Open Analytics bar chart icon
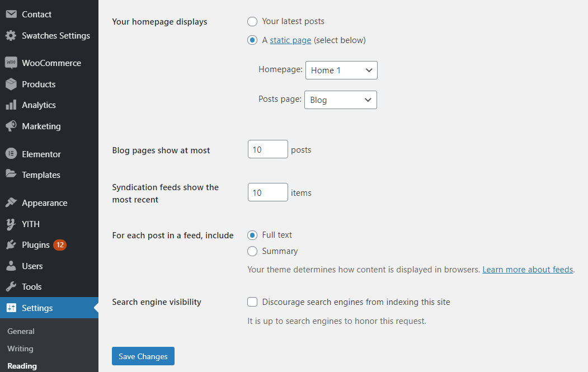This screenshot has height=372, width=588. (x=11, y=105)
